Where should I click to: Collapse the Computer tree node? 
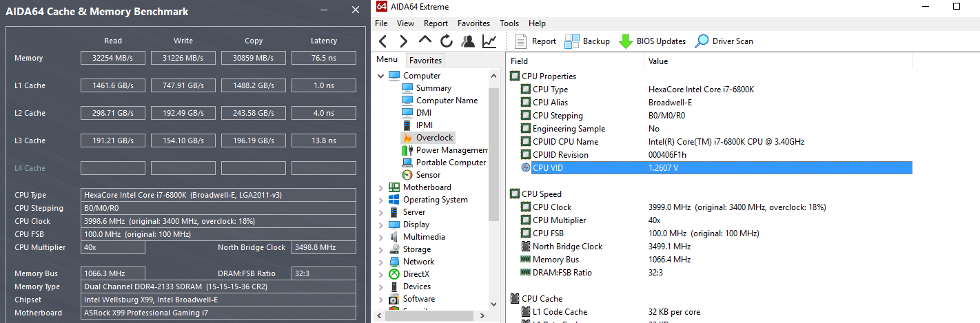pos(381,76)
